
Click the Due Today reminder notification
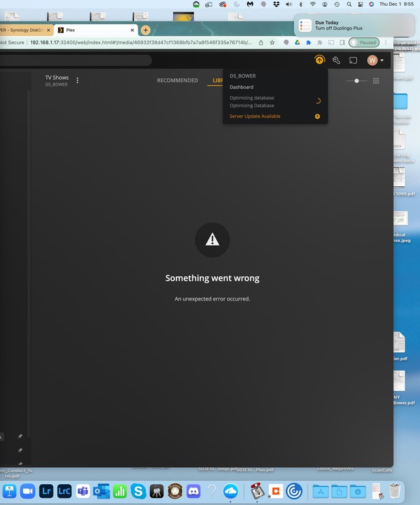coord(354,25)
